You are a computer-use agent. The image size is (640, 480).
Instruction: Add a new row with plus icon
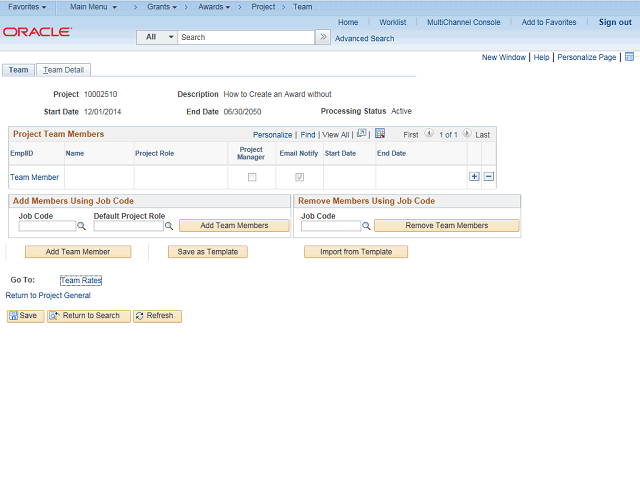474,177
